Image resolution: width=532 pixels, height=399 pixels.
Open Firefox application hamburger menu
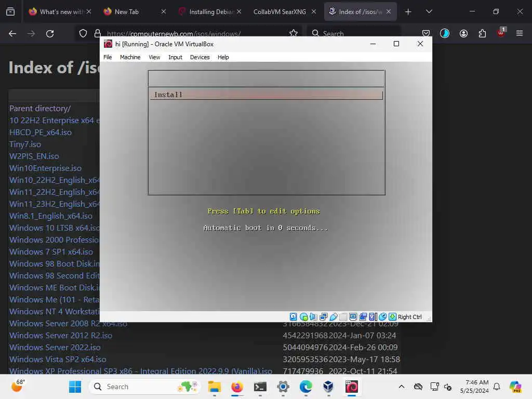[x=520, y=33]
